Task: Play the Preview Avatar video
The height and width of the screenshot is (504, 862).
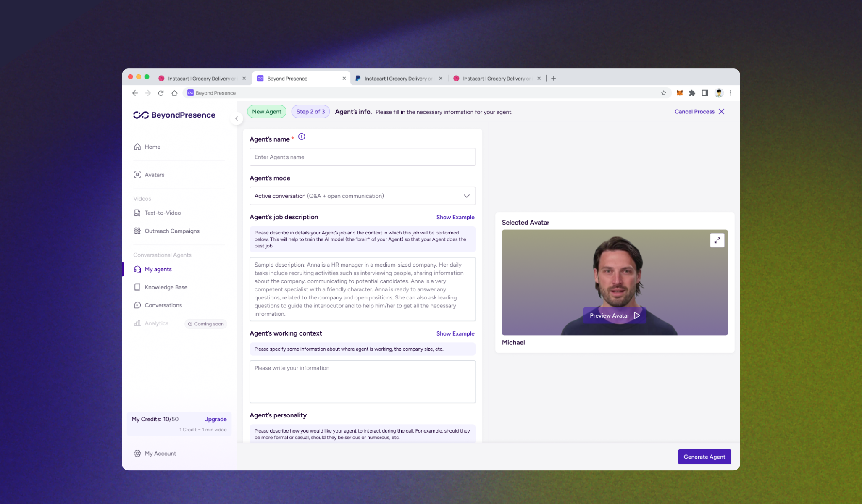Action: coord(615,315)
